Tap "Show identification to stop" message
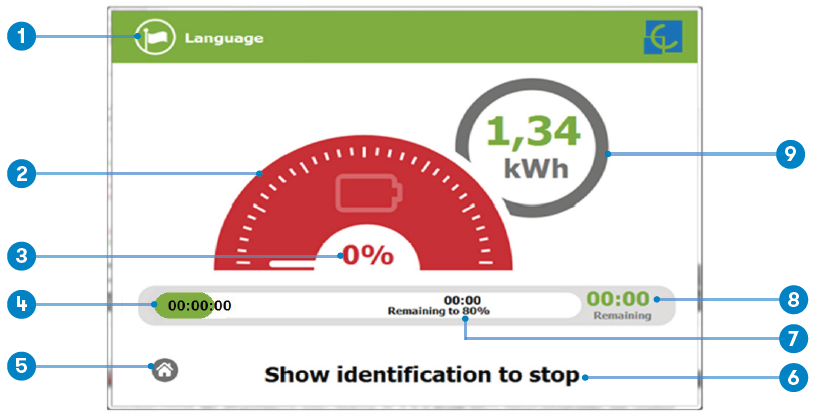This screenshot has height=416, width=820. pos(422,376)
